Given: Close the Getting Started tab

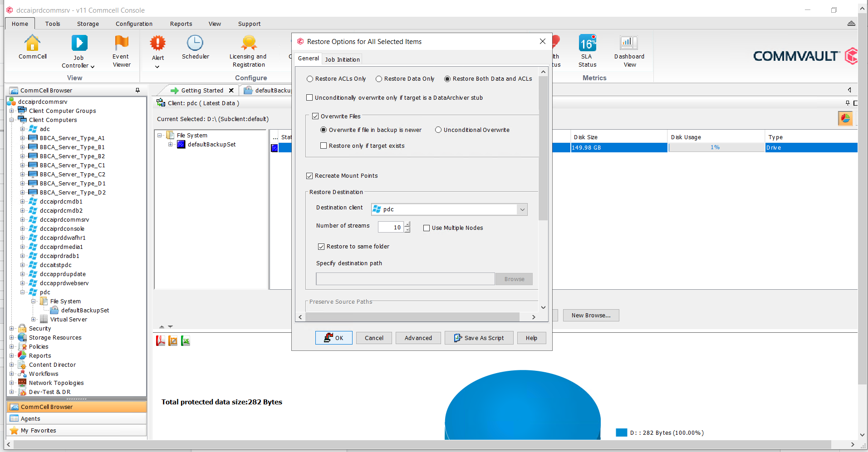Looking at the screenshot, I should 231,90.
